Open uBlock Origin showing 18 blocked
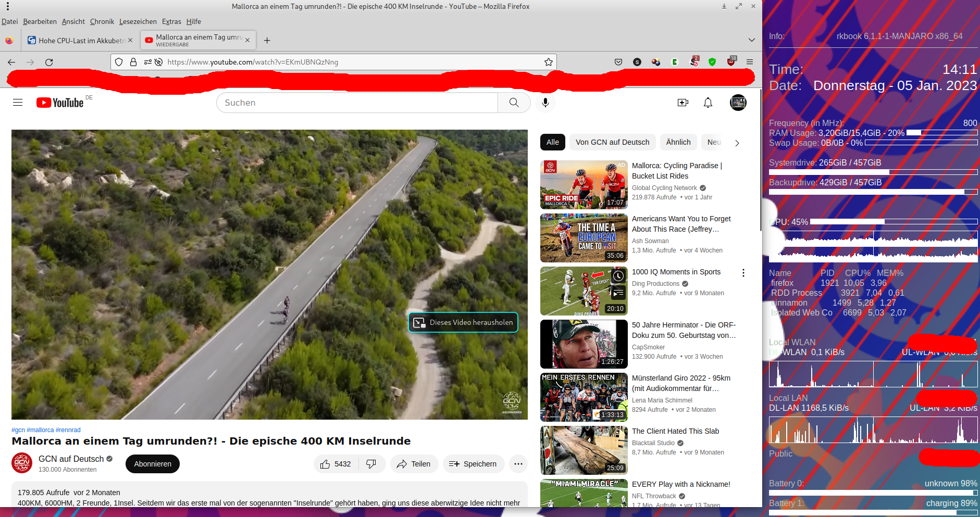 (x=731, y=61)
